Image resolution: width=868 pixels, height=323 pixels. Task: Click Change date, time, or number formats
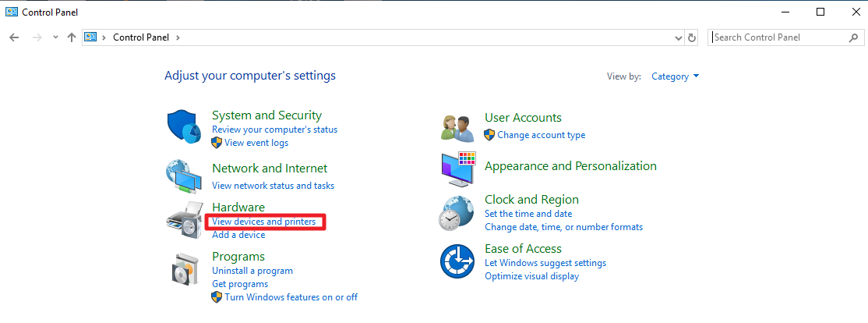(x=563, y=227)
